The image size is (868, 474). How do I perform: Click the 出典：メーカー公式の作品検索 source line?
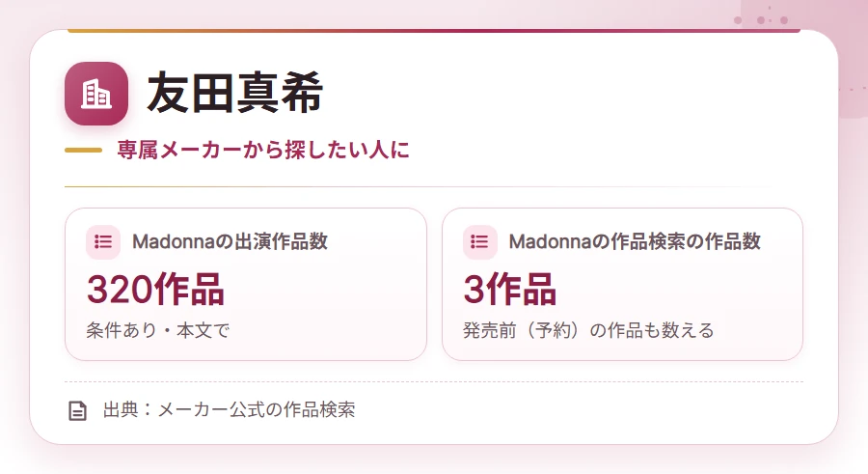click(x=229, y=409)
